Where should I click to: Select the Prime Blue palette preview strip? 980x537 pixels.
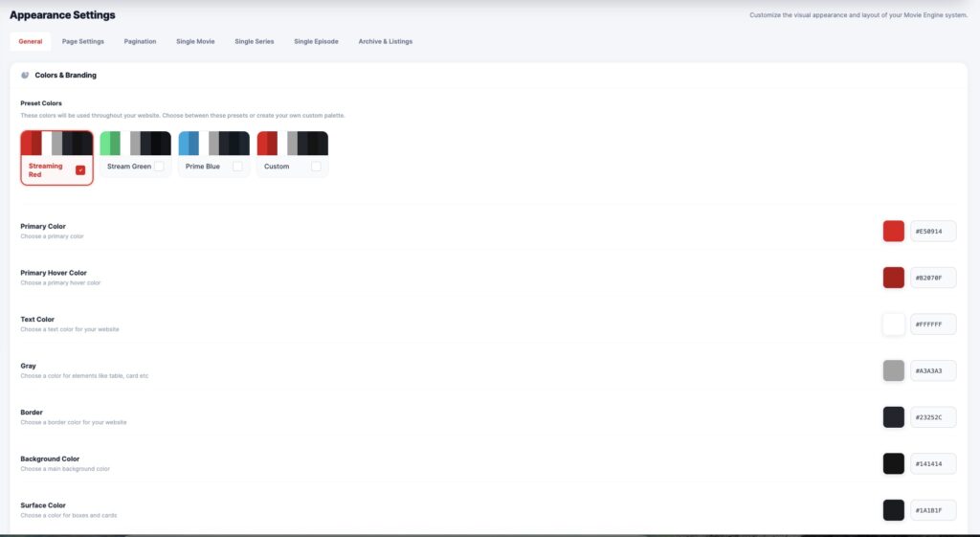tap(213, 144)
